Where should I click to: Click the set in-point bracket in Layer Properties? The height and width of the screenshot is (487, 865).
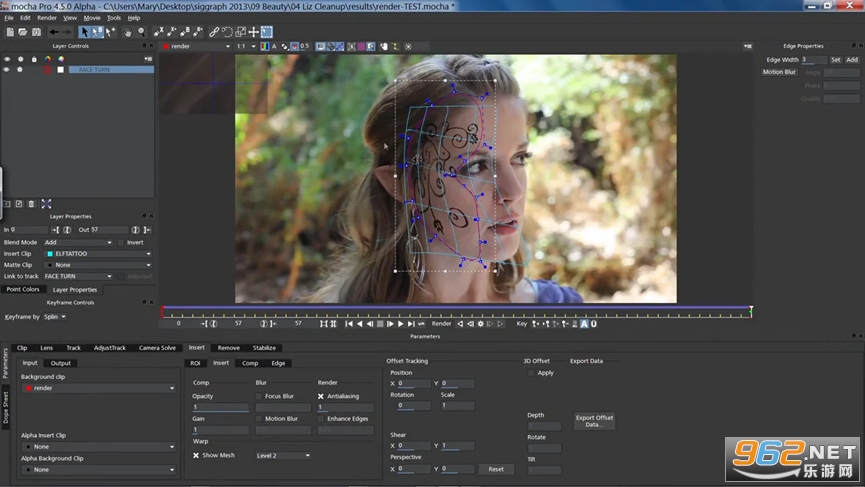click(x=55, y=229)
